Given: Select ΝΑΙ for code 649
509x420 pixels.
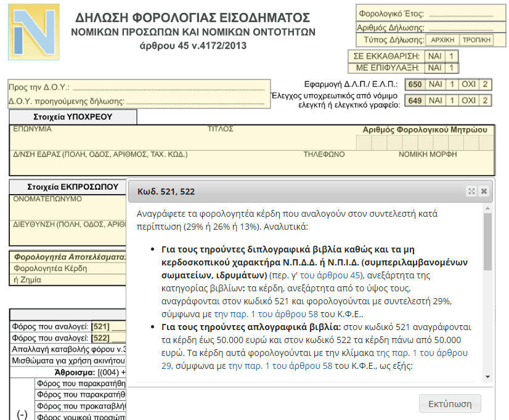Looking at the screenshot, I should pyautogui.click(x=435, y=100).
